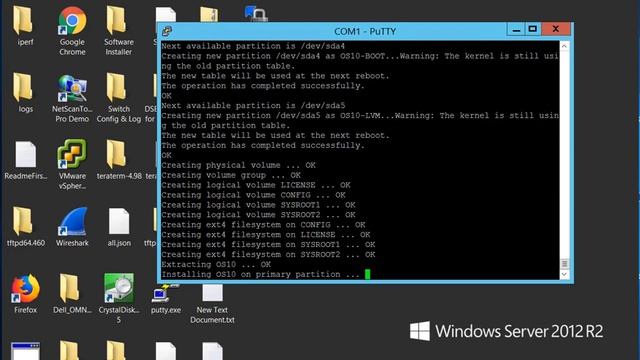Click 'Creating physical volume ... OK' line
The height and width of the screenshot is (360, 640).
(238, 165)
